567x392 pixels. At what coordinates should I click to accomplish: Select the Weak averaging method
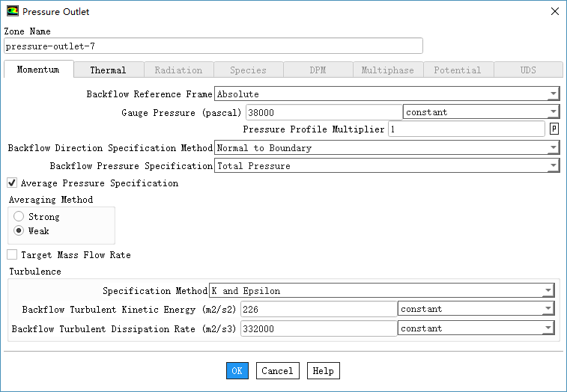coord(19,231)
